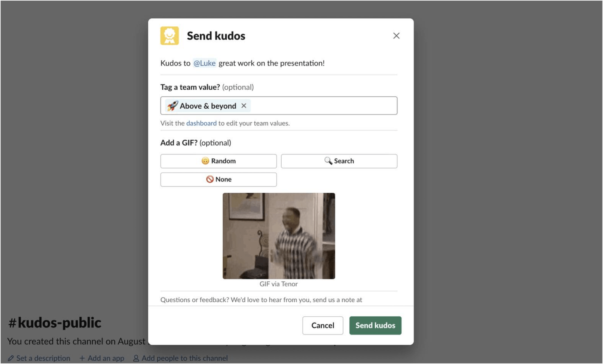
Task: Click Add people to this channel
Action: (x=180, y=358)
